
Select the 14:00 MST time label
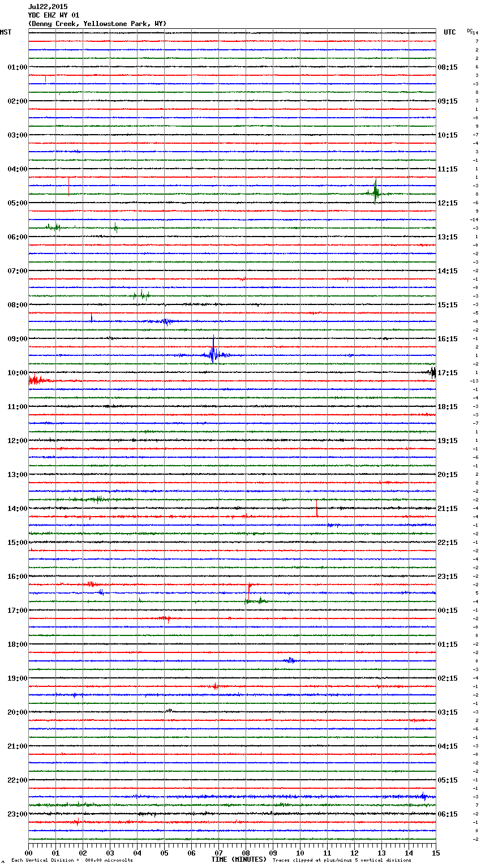point(18,509)
